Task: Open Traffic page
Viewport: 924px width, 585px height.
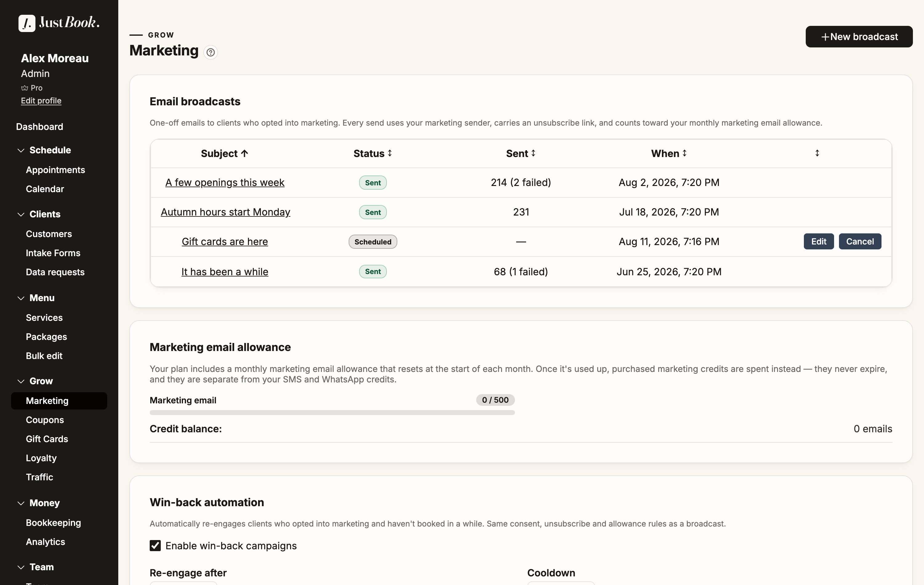Action: 39,477
